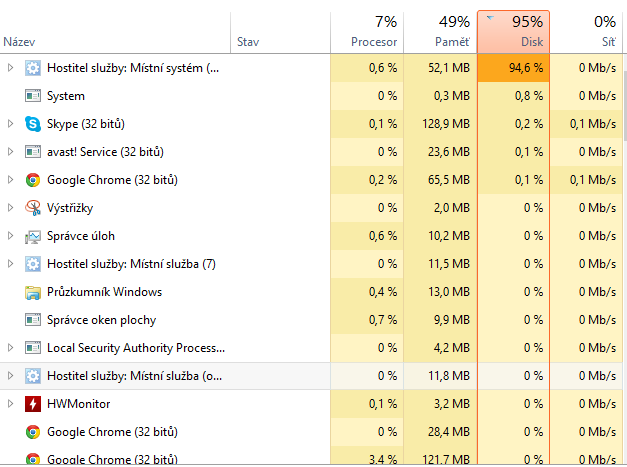
Task: Click the Průzkumník Windows folder icon
Action: (x=33, y=292)
